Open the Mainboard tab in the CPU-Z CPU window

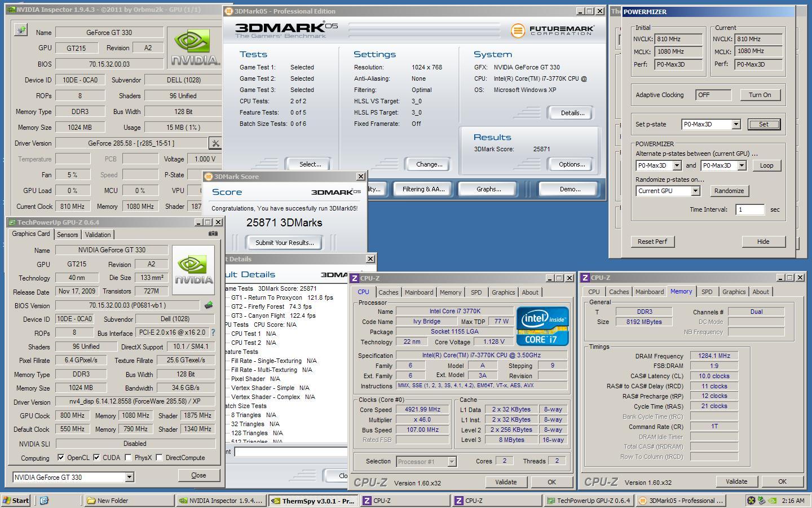(419, 292)
